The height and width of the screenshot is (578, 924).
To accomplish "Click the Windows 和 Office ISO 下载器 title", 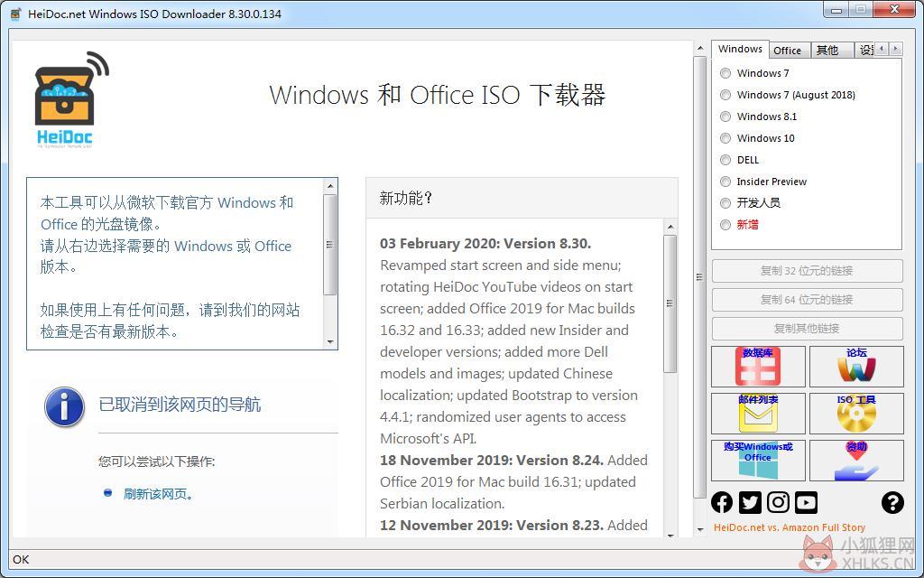I will [x=438, y=95].
